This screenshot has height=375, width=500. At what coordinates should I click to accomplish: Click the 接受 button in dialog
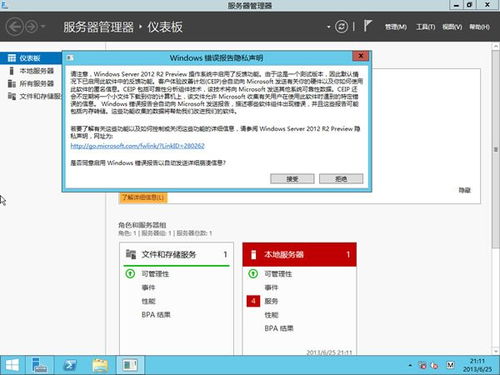[x=292, y=179]
